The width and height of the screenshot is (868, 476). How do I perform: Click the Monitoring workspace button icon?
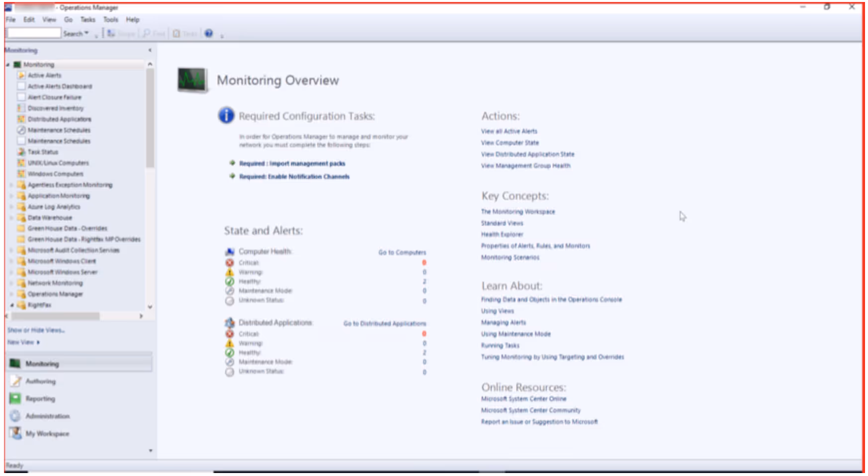click(x=15, y=364)
